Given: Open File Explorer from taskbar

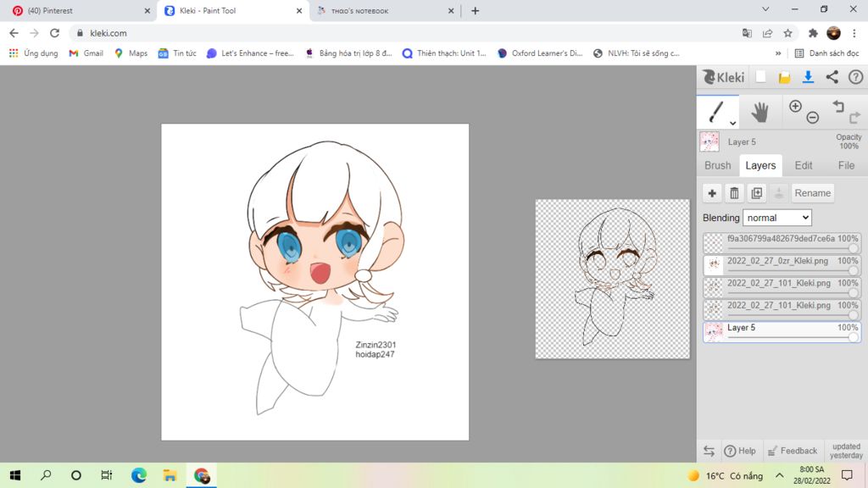Looking at the screenshot, I should [170, 475].
